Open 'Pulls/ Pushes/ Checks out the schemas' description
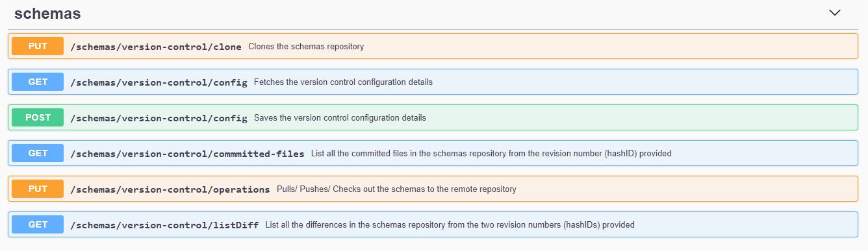Viewport: 868px width, 251px height. 396,189
